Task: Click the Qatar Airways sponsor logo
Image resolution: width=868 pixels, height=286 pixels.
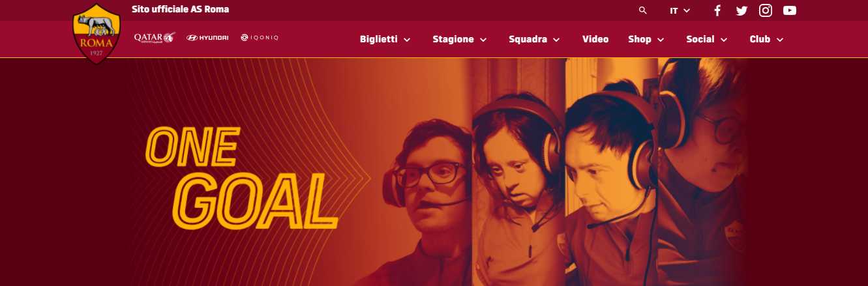Action: tap(155, 38)
